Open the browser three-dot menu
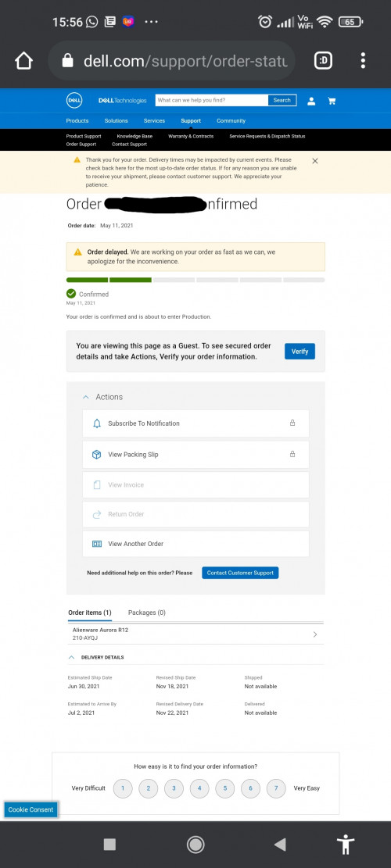391x868 pixels. [x=363, y=60]
